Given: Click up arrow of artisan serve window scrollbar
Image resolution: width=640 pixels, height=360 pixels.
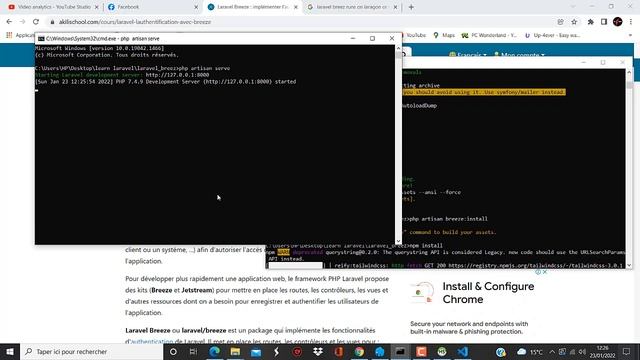Looking at the screenshot, I should (x=398, y=48).
